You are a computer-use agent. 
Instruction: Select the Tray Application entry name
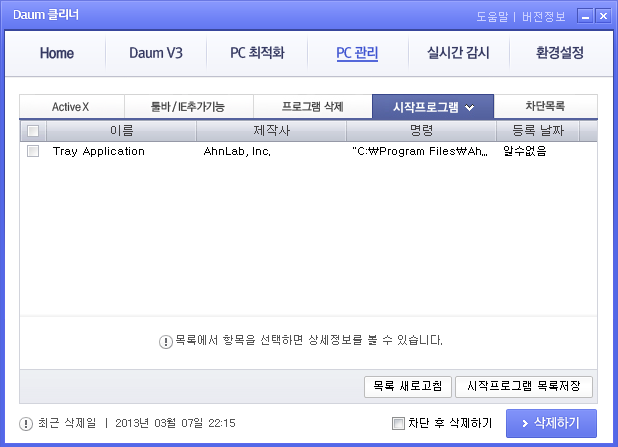click(x=99, y=151)
